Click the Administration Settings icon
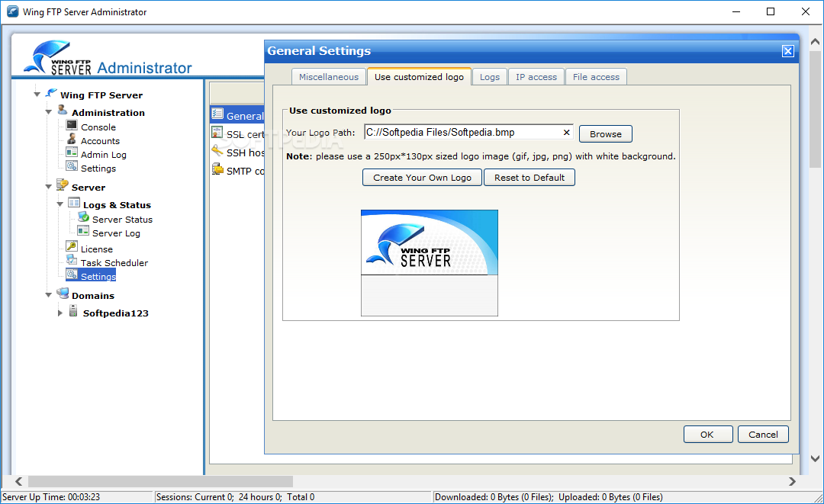 pos(72,166)
